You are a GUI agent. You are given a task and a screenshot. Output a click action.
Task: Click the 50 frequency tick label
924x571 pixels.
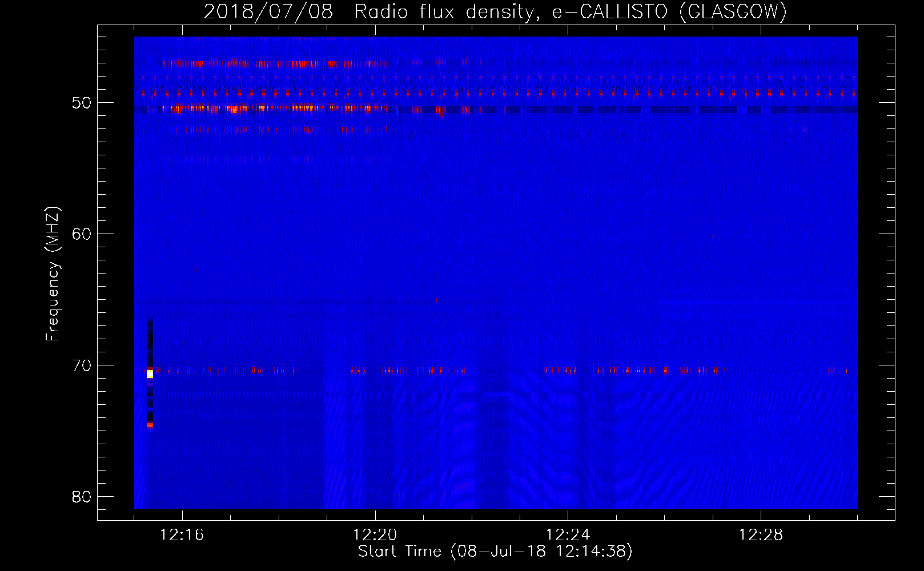point(82,103)
